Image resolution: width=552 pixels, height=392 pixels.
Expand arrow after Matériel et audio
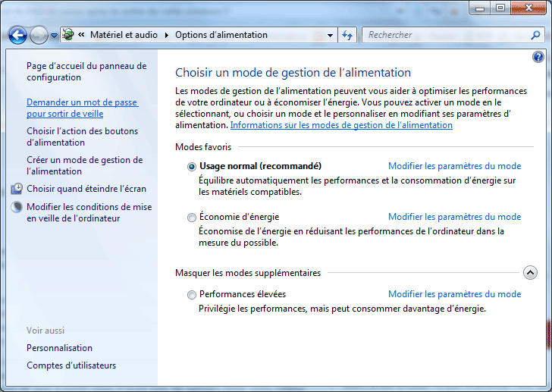pos(167,35)
